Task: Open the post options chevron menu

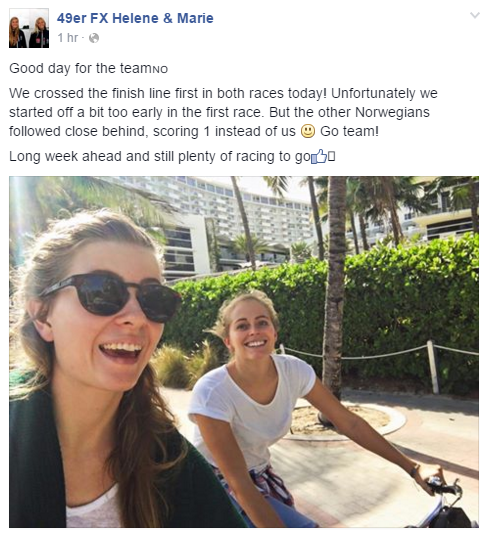Action: (475, 15)
